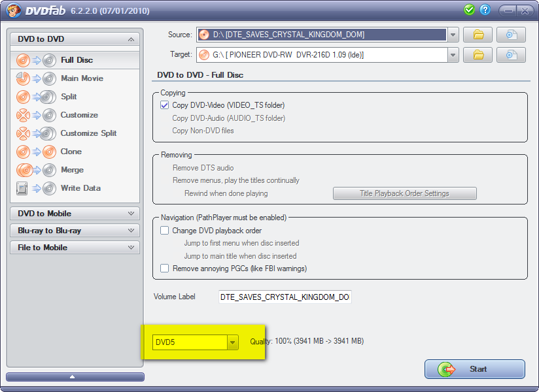Click the Main Movie mode disc icon
539x392 pixels.
tap(36, 78)
